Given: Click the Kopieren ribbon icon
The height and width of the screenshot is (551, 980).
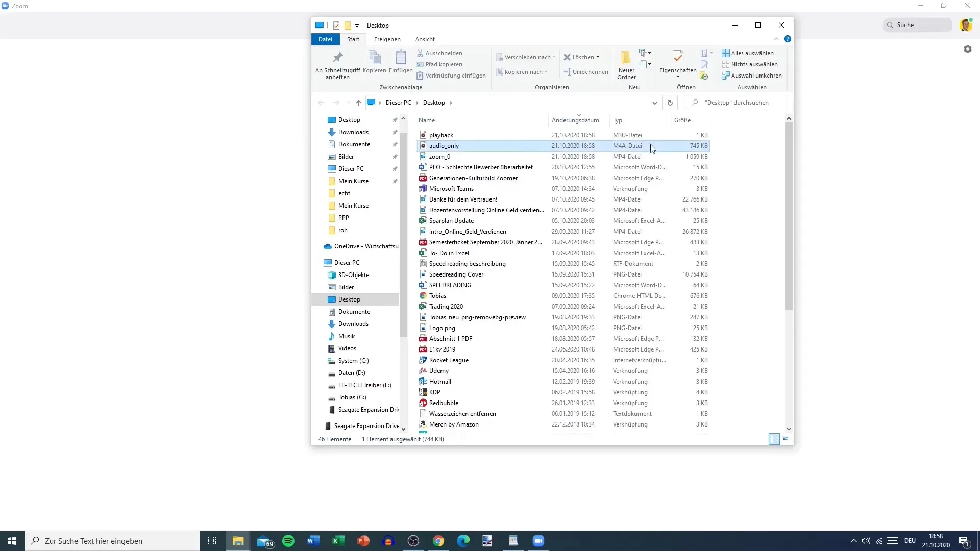Looking at the screenshot, I should click(x=374, y=62).
